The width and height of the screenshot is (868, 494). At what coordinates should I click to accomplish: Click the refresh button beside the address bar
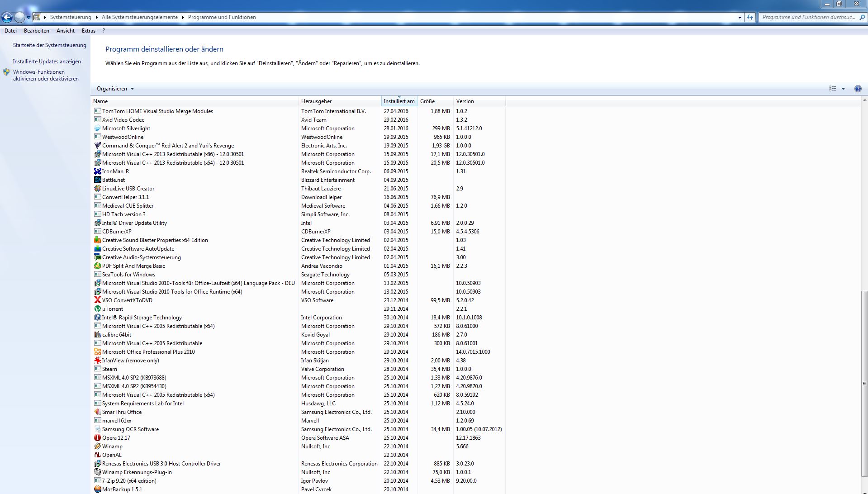(750, 17)
